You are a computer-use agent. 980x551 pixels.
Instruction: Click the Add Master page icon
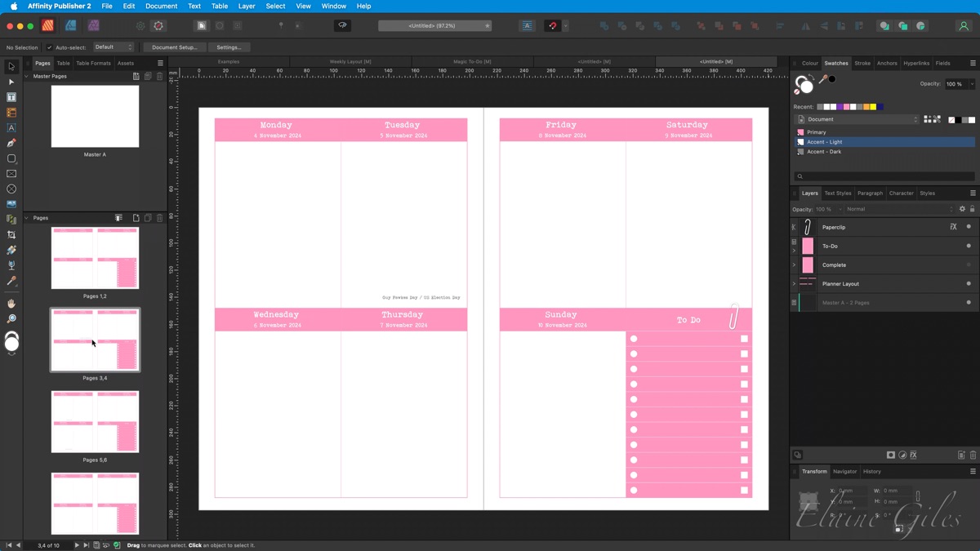tap(136, 76)
